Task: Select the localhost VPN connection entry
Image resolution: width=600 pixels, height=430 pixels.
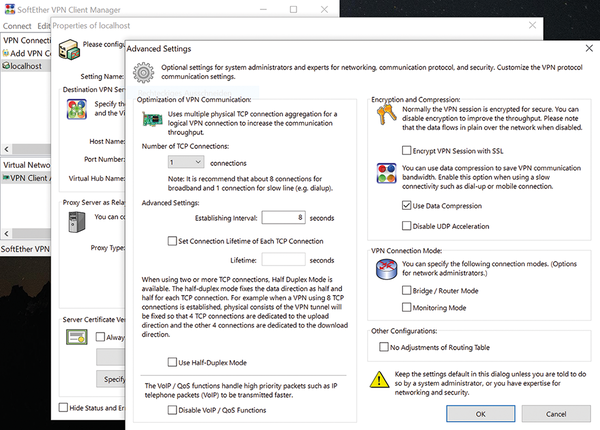Action: (x=24, y=66)
